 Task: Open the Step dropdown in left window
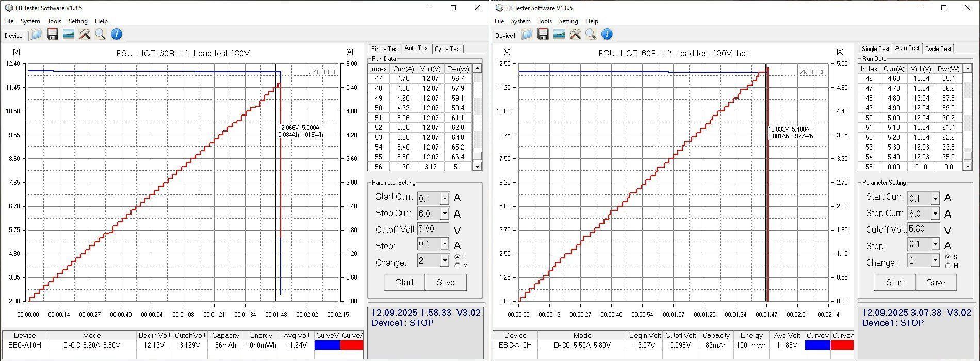(x=444, y=244)
